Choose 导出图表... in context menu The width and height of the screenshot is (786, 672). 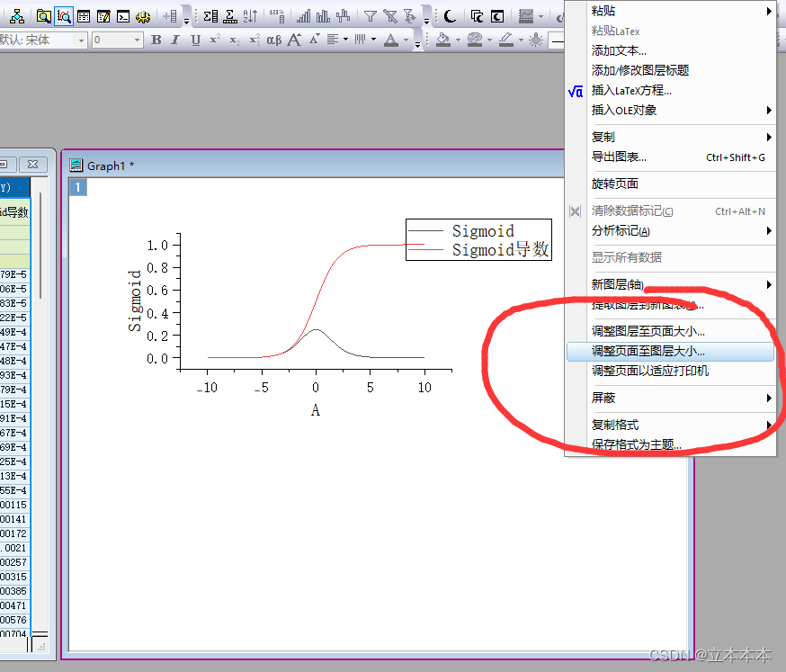671,157
